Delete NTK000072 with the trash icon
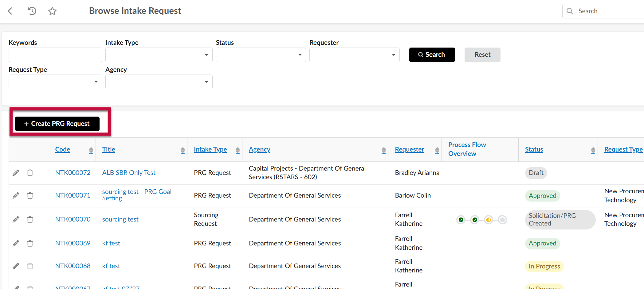Screen dimensions: 644x289 point(30,173)
